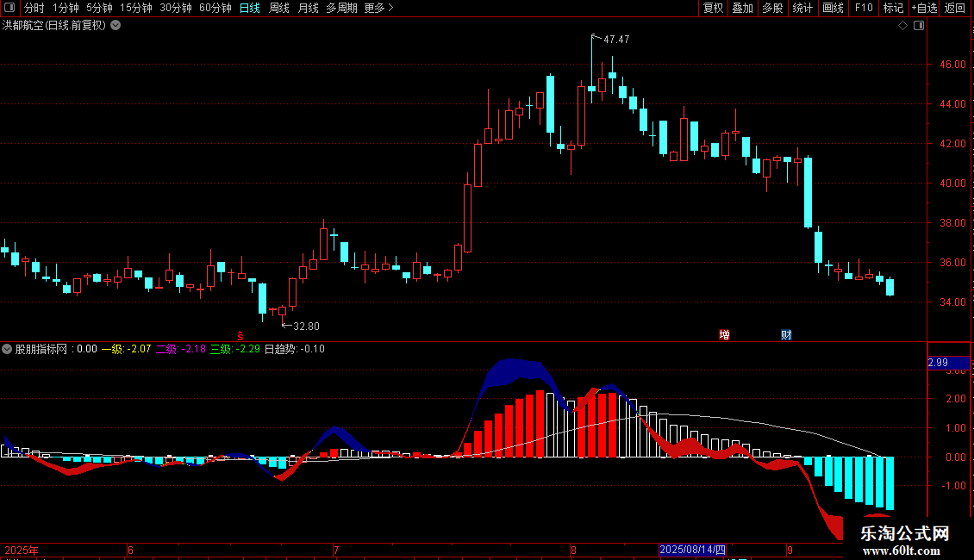Open indicator dropdown beside 股朋指标网
The width and height of the screenshot is (974, 560).
[7, 349]
